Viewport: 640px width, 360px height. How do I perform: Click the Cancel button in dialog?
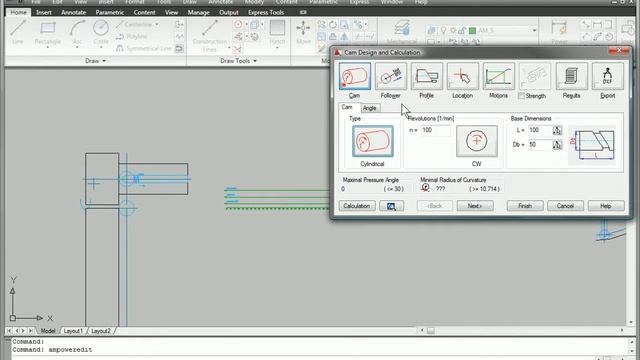coord(565,206)
